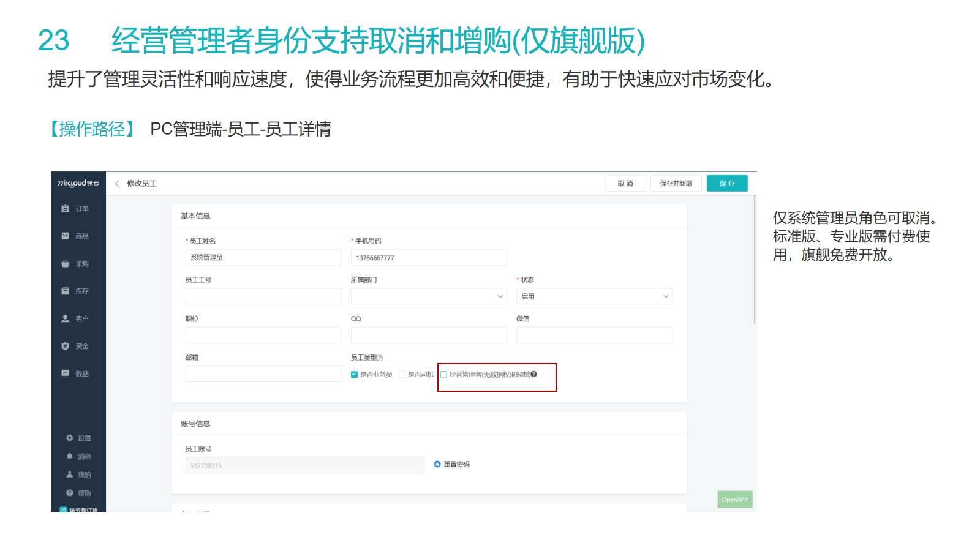Click the 77ircloud 铱云 logo

coord(78,183)
